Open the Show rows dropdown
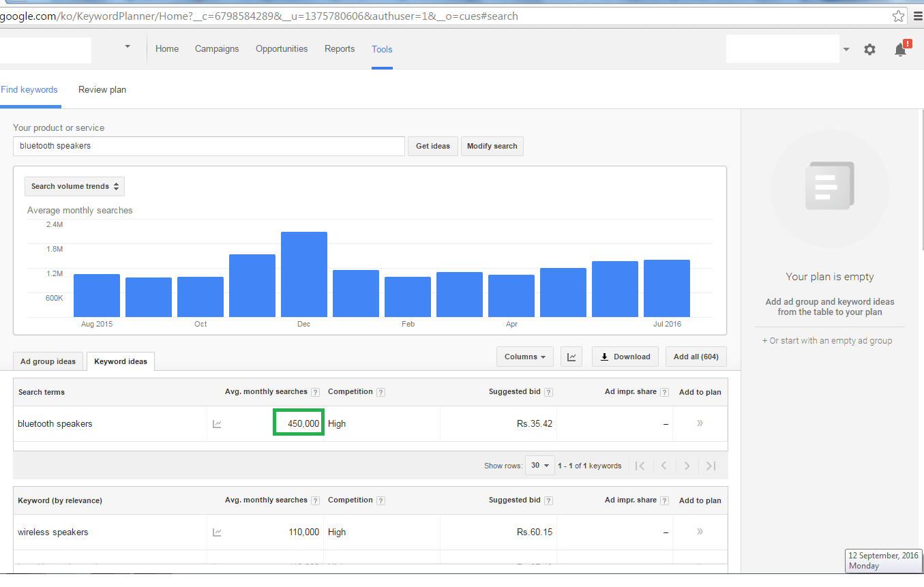 click(x=539, y=465)
